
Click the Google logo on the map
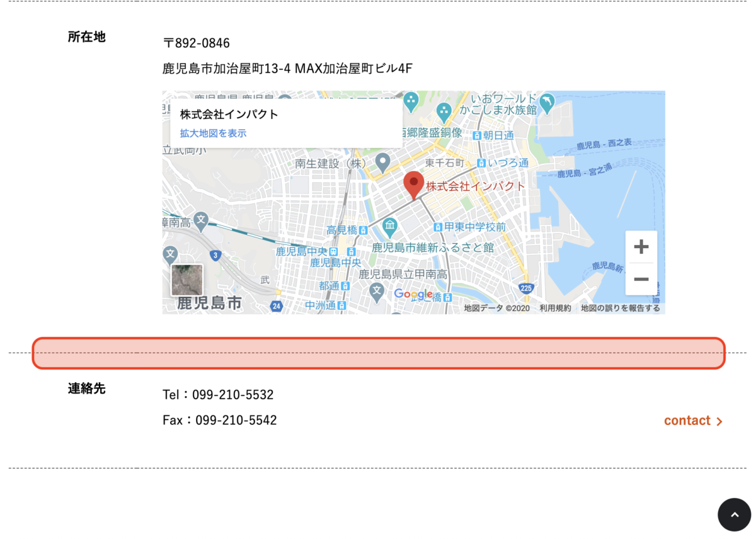(x=413, y=295)
